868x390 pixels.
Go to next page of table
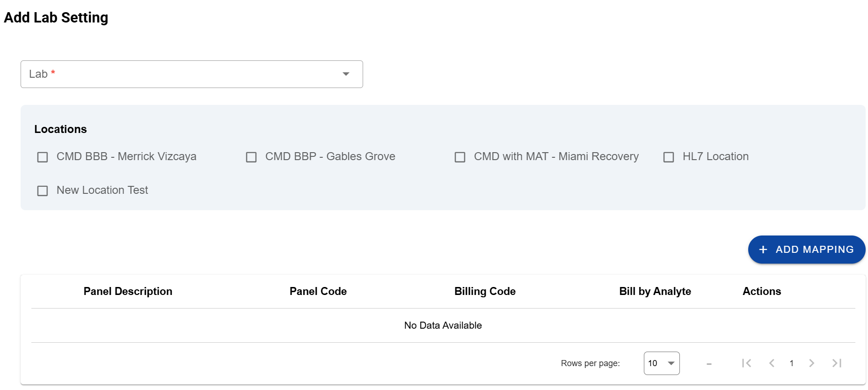pos(811,363)
